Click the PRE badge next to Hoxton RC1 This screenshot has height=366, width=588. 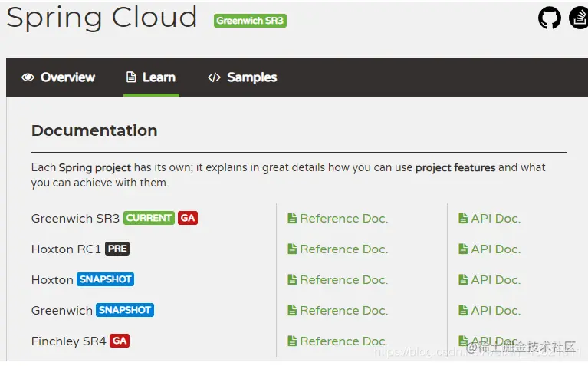click(x=117, y=249)
